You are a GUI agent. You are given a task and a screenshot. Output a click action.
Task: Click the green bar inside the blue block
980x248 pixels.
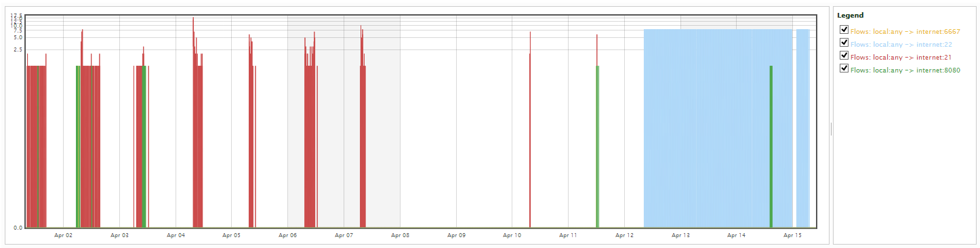click(771, 146)
